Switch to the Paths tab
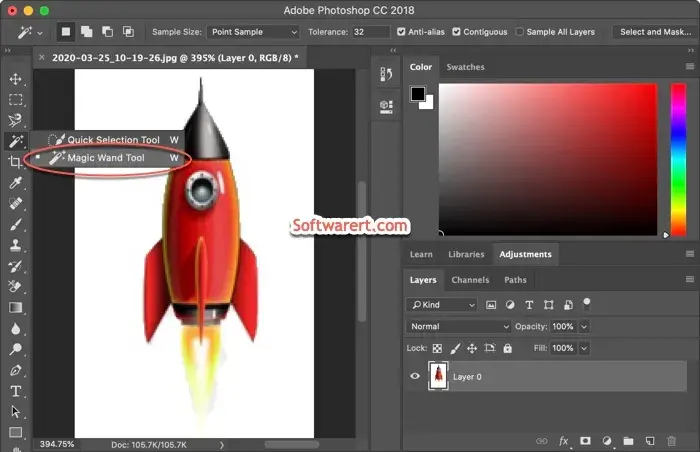Image resolution: width=700 pixels, height=452 pixels. (515, 280)
